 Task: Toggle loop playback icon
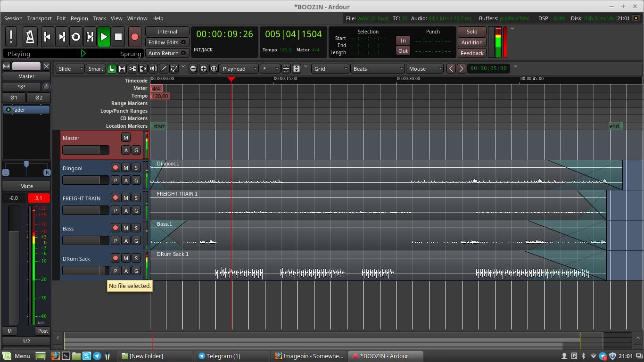point(75,37)
